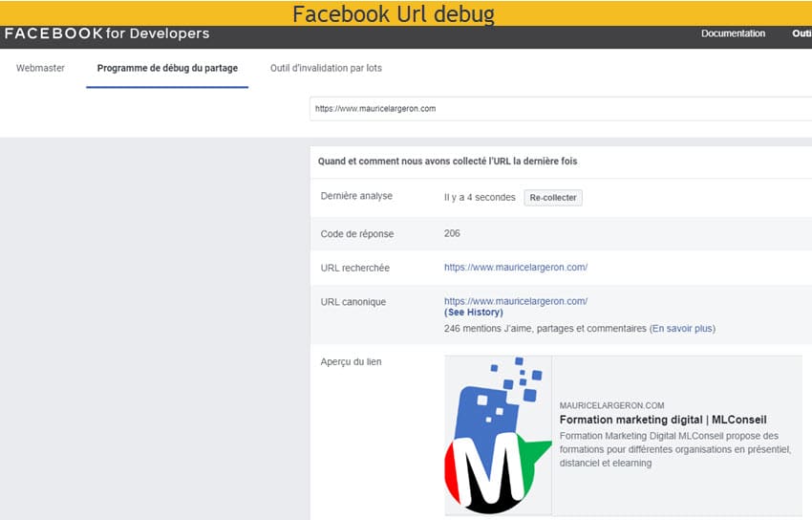This screenshot has width=812, height=520.
Task: Click the MLConseil logo preview image
Action: 498,435
